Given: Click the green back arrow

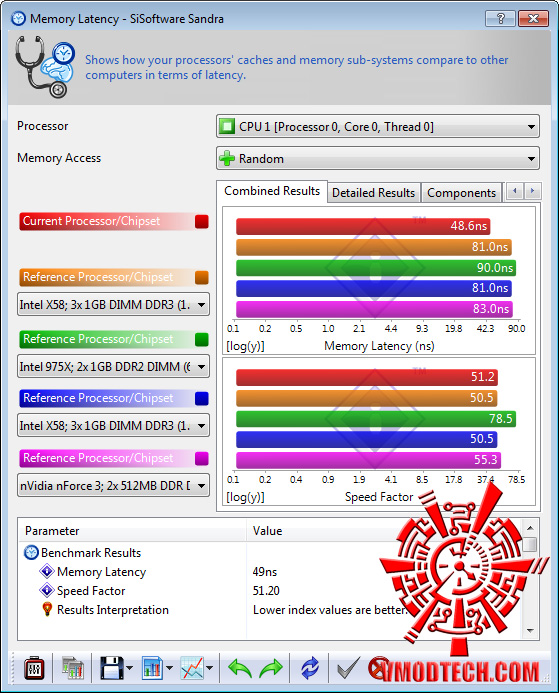Looking at the screenshot, I should [x=240, y=668].
